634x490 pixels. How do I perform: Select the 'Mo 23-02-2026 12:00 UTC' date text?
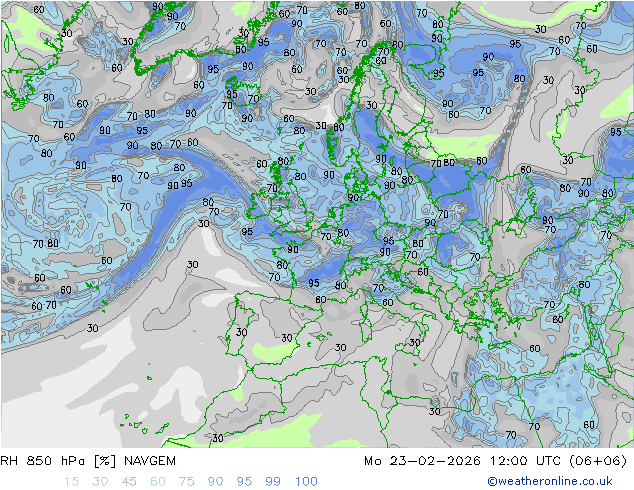[x=464, y=461]
